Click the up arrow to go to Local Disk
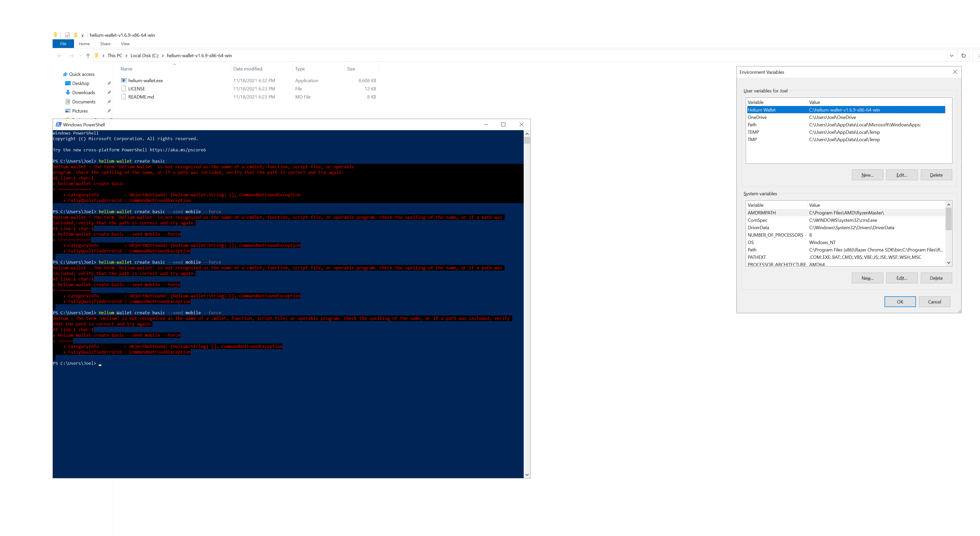This screenshot has width=980, height=536. point(88,56)
